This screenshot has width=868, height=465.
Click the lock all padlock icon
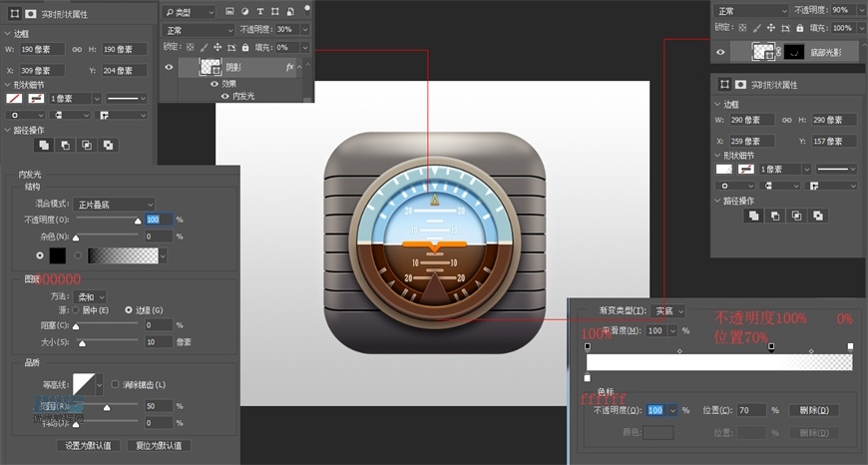[x=246, y=47]
